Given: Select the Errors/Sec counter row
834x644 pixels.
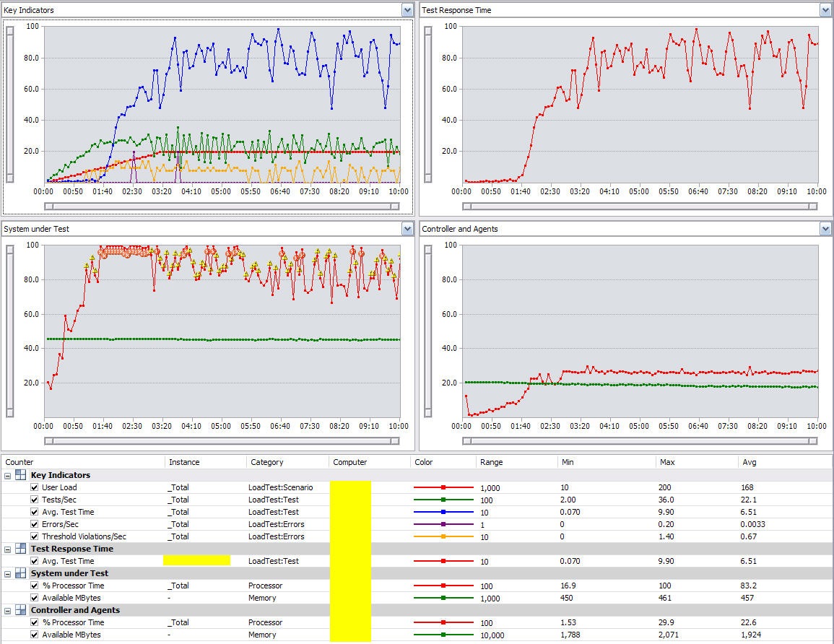Looking at the screenshot, I should point(417,524).
